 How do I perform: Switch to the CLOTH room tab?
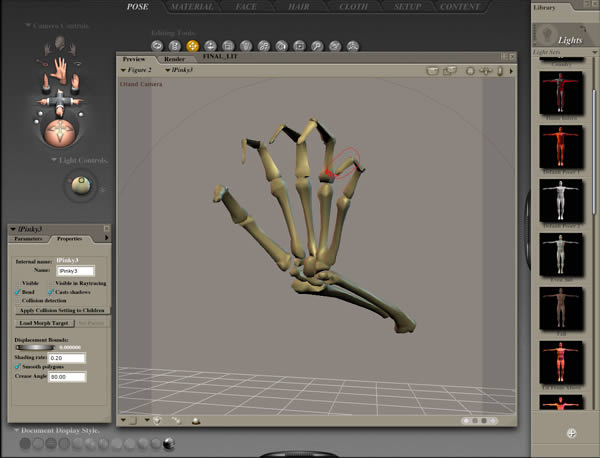[353, 7]
